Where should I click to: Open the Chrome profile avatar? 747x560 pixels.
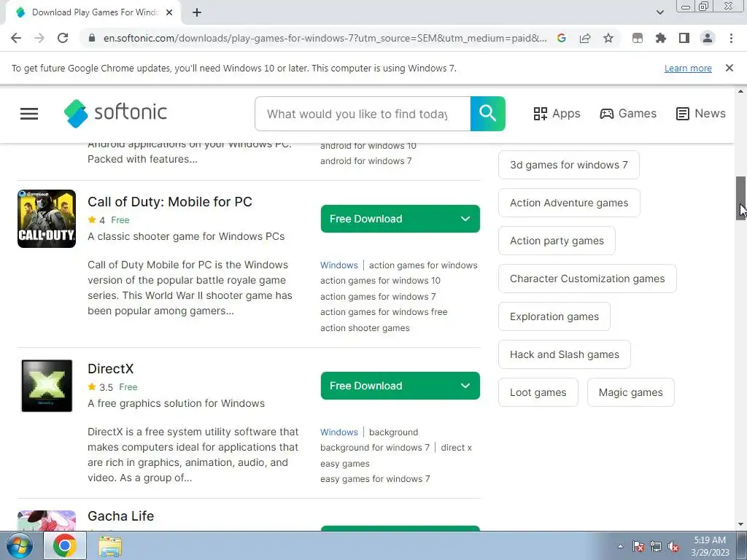[x=708, y=38]
